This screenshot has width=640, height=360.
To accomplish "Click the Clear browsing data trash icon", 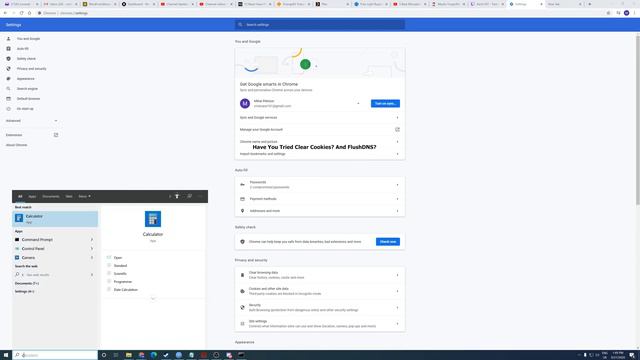I will pyautogui.click(x=242, y=275).
